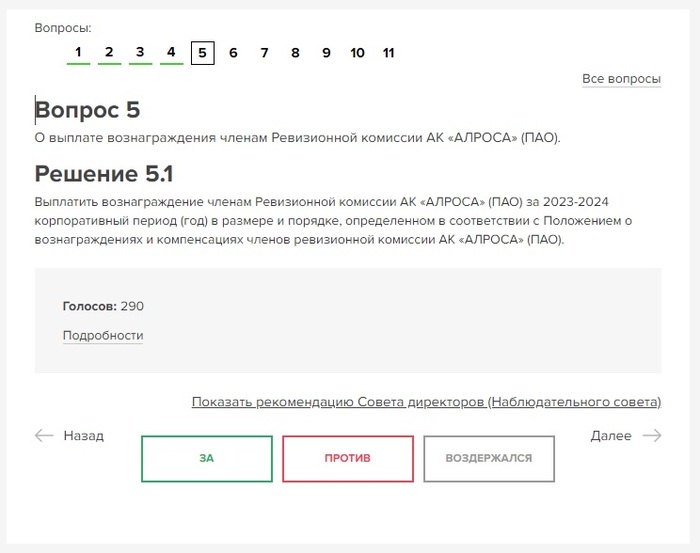Go to question 3

coord(140,53)
